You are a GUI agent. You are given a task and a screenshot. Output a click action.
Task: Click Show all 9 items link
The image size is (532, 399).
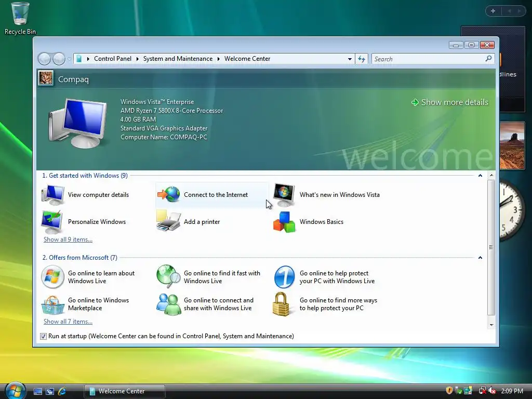tap(68, 239)
